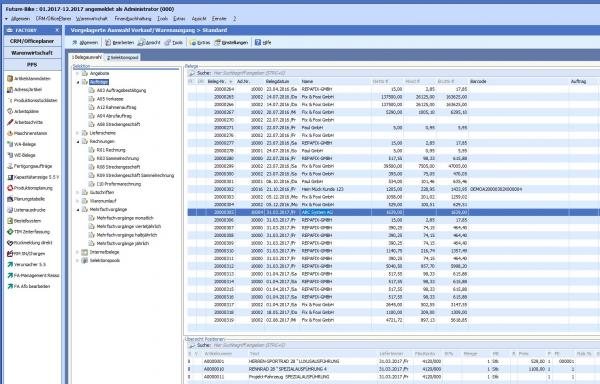The width and height of the screenshot is (600, 384).
Task: Open the Finanzbuchhaltung menu
Action: tap(133, 18)
